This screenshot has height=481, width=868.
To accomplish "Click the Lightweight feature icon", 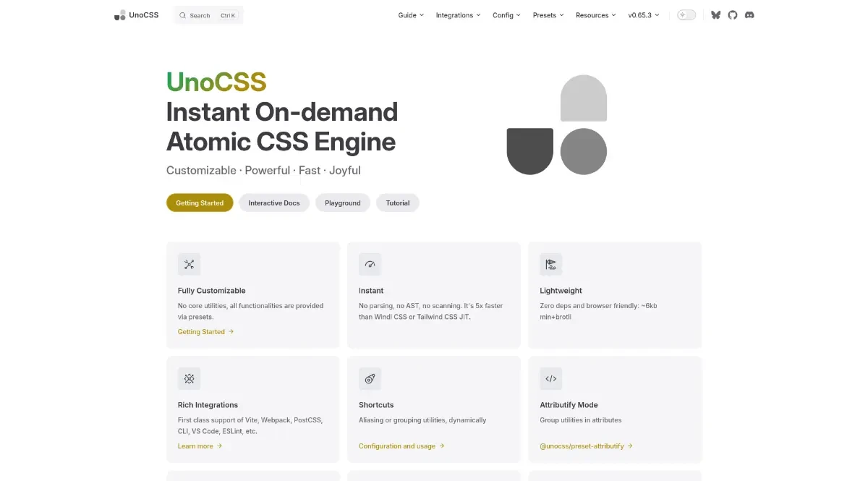I will [x=550, y=264].
